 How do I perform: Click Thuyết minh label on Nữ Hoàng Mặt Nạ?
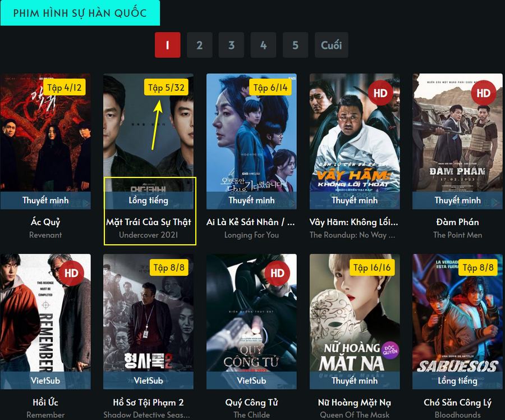coord(355,381)
